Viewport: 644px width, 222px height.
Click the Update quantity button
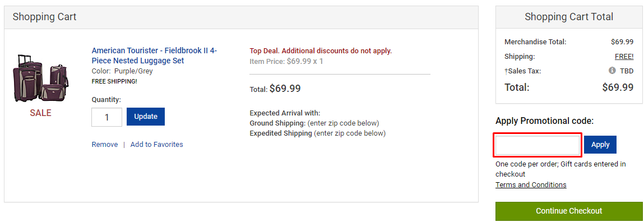click(146, 117)
